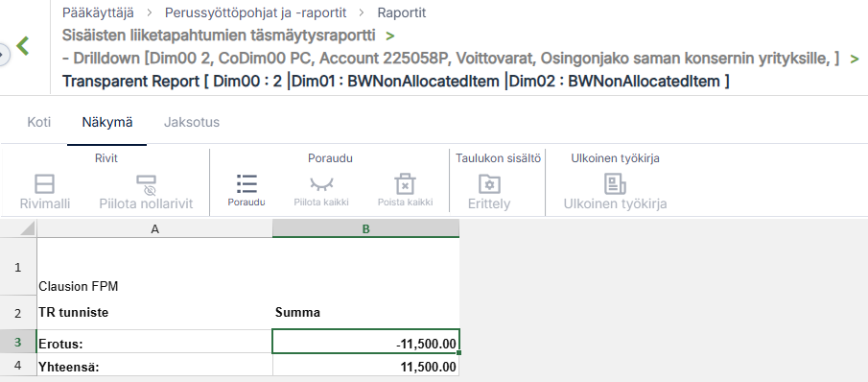Select the Näkymä tab
The image size is (868, 382).
click(107, 122)
